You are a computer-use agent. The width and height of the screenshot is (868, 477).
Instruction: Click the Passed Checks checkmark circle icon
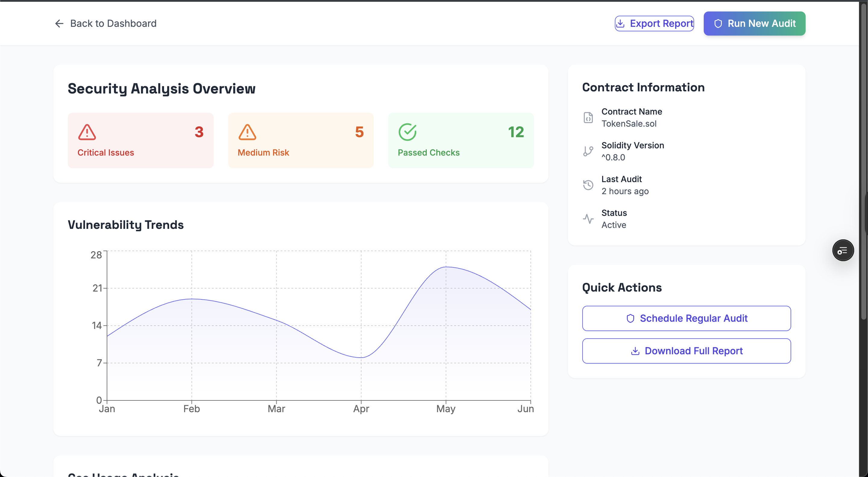(407, 132)
